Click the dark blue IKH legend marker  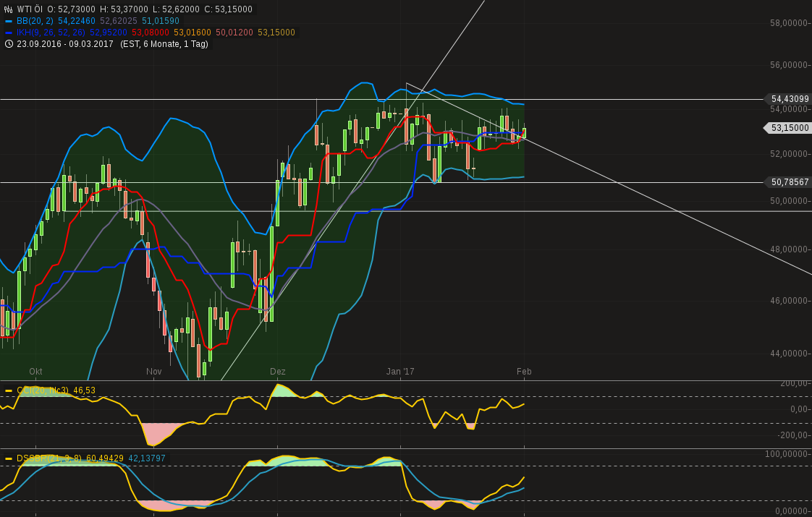[8, 33]
